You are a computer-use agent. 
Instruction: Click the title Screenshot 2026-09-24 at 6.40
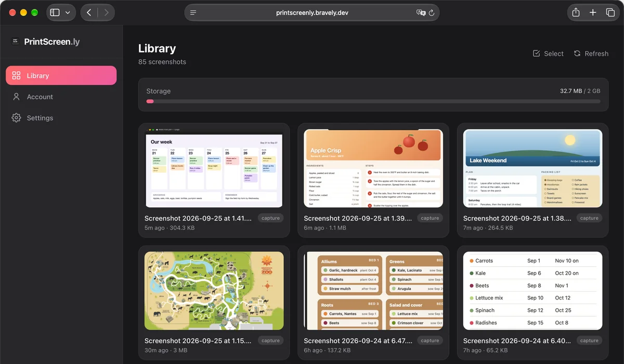click(517, 341)
